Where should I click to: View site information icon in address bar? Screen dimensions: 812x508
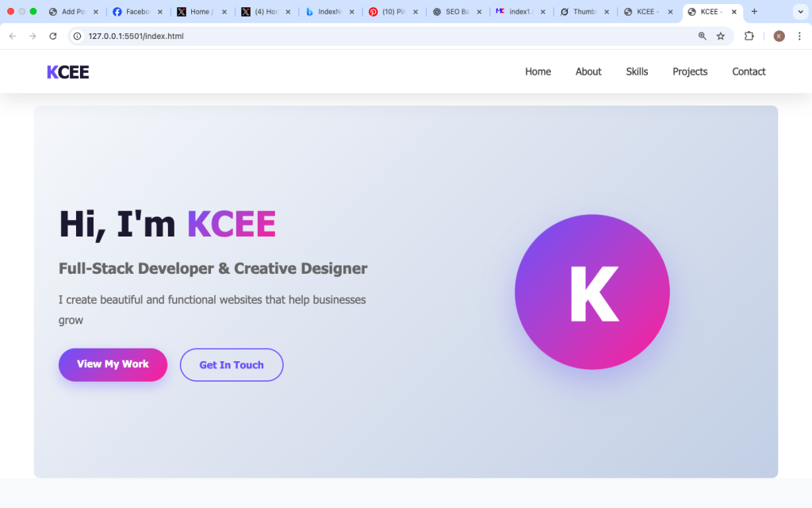[78, 36]
